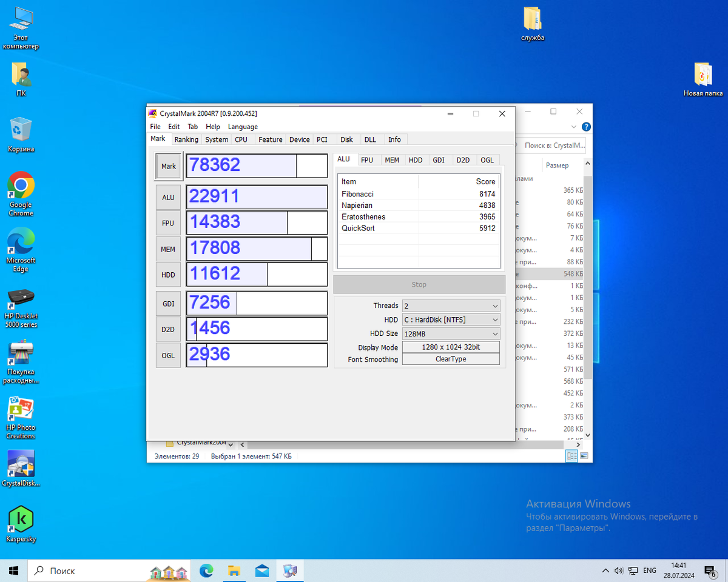
Task: Open the Tab menu
Action: (x=192, y=127)
